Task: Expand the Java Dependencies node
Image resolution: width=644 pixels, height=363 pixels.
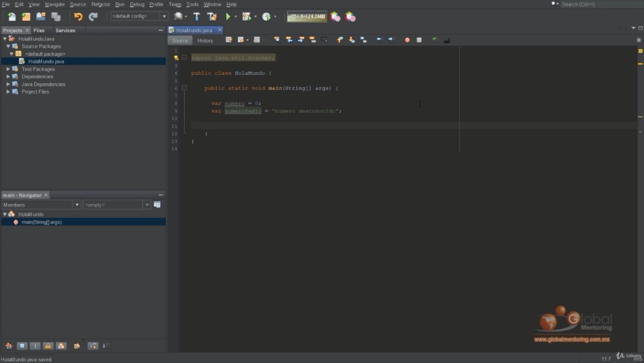Action: coord(8,84)
